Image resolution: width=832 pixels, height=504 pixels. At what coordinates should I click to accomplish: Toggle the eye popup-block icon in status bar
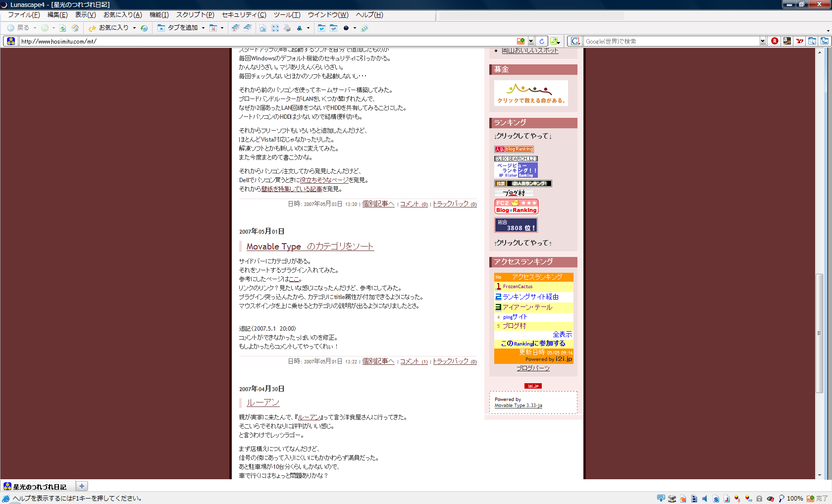[770, 499]
